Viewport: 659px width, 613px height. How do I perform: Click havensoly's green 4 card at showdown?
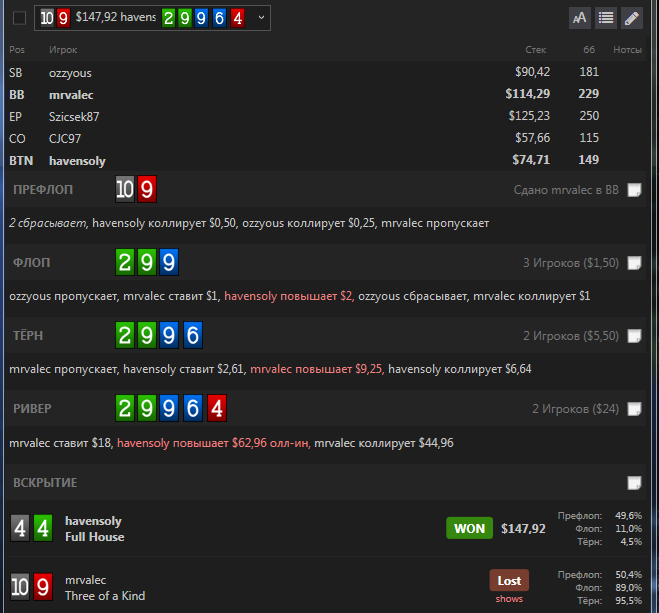[43, 528]
